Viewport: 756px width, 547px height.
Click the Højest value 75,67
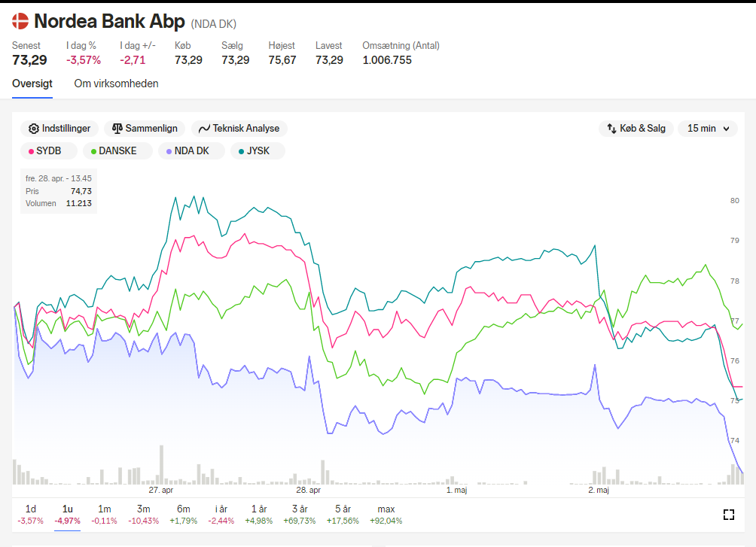pyautogui.click(x=282, y=60)
